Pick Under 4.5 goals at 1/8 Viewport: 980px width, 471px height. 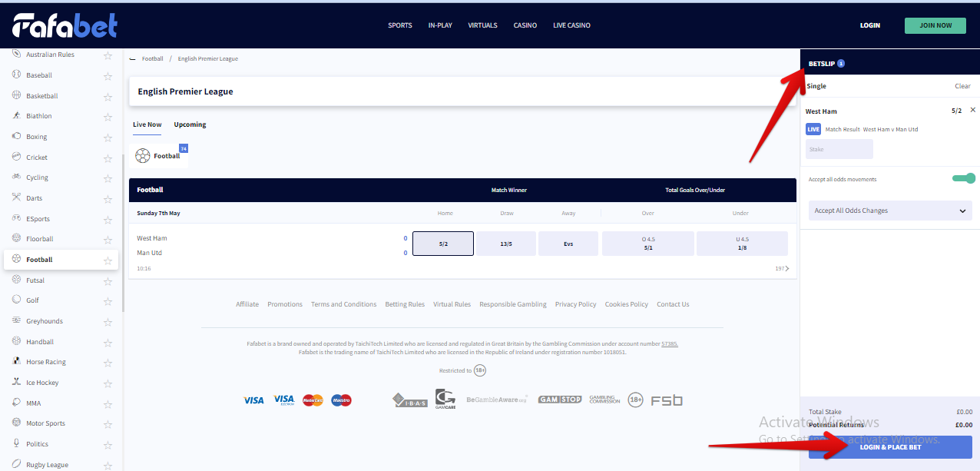[x=742, y=244]
